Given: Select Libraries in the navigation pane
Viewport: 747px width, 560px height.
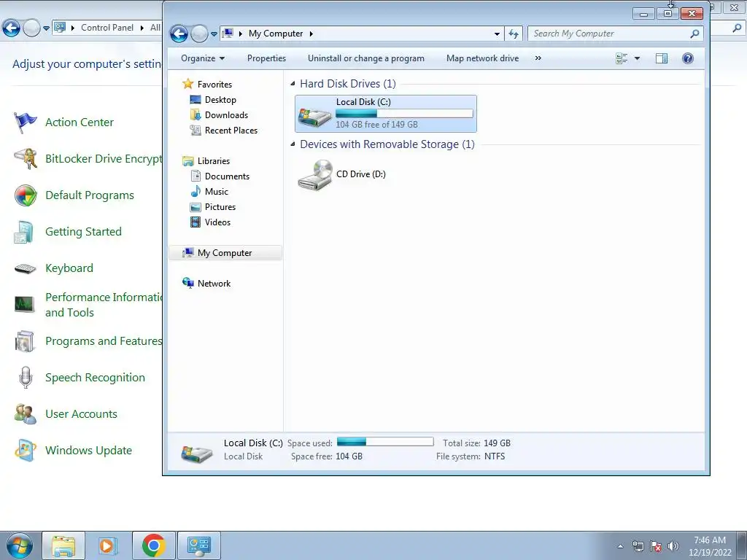Looking at the screenshot, I should pos(214,161).
